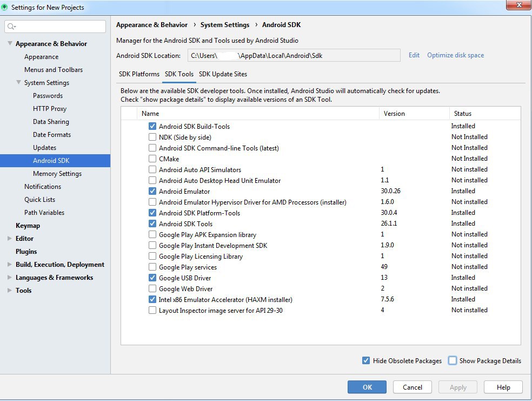Click the Cancel button
The height and width of the screenshot is (401, 532).
click(412, 387)
